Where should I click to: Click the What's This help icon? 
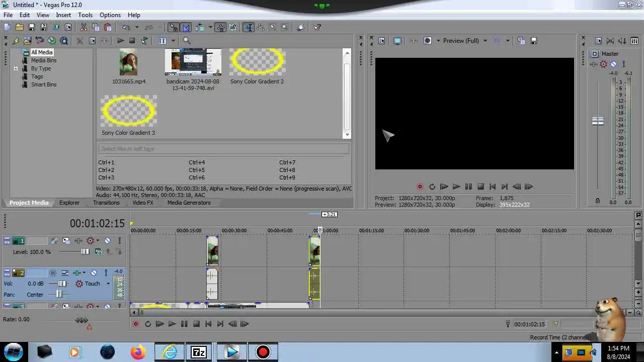tap(317, 27)
